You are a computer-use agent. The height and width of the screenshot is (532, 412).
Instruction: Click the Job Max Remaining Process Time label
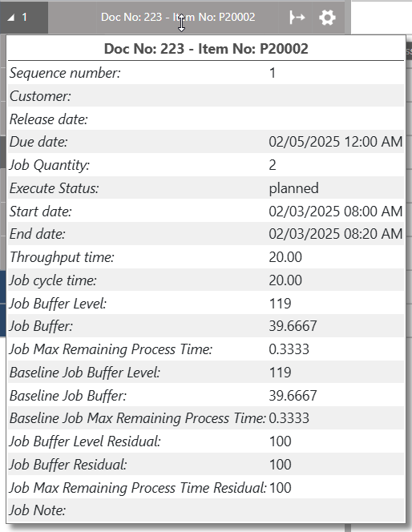point(111,349)
